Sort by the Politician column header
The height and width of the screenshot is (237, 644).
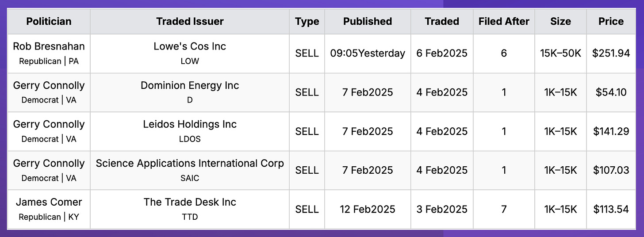coord(49,21)
